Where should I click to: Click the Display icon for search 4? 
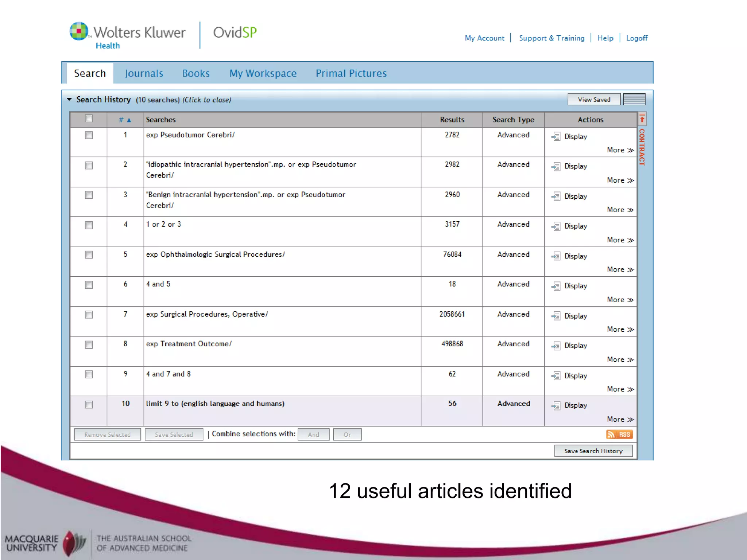click(556, 226)
